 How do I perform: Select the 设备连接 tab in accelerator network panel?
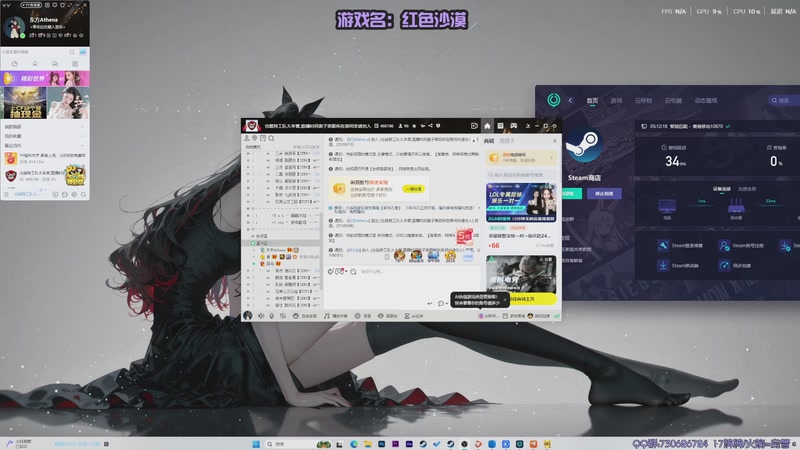[722, 189]
